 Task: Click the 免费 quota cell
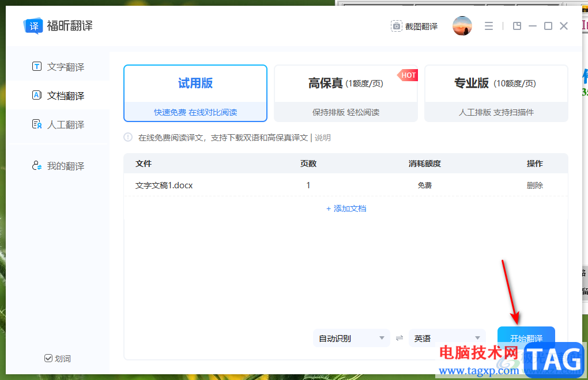(424, 185)
